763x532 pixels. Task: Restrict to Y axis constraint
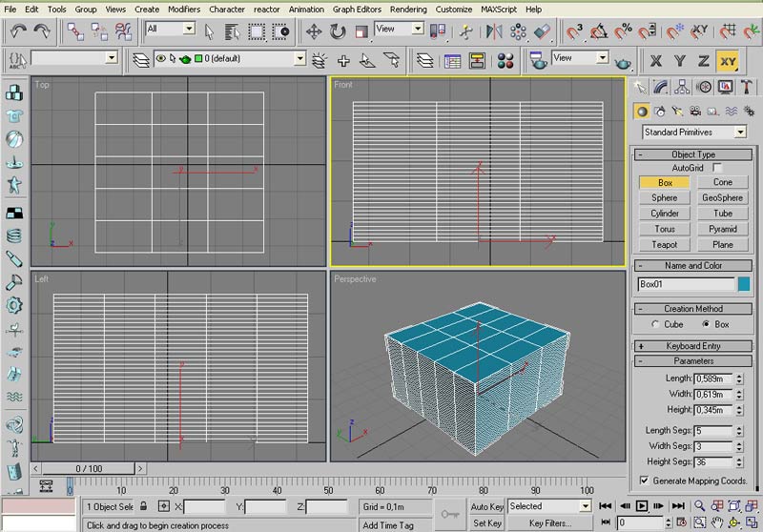pyautogui.click(x=680, y=61)
